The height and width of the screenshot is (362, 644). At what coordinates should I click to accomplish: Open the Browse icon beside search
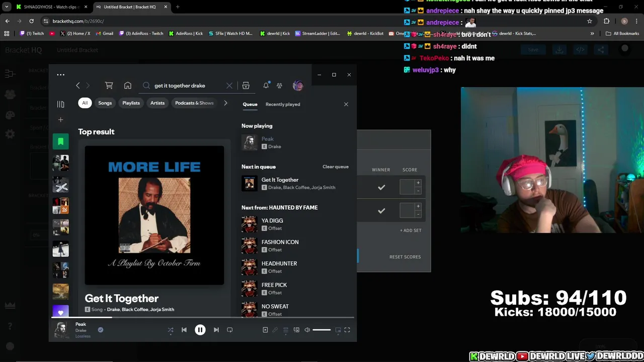point(246,85)
